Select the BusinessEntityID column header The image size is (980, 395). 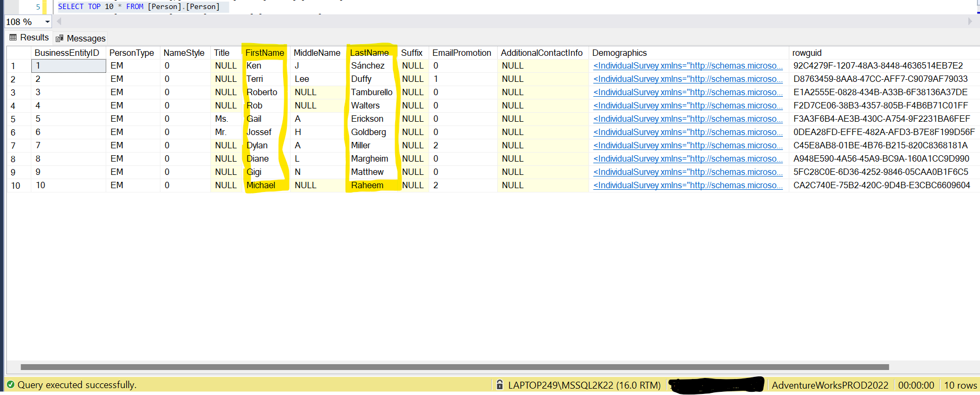67,53
